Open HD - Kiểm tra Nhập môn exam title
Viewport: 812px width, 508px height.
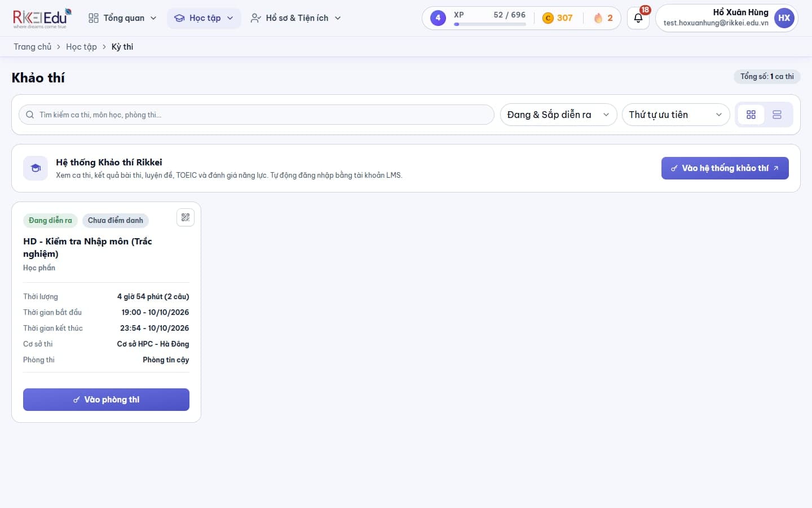pos(87,247)
